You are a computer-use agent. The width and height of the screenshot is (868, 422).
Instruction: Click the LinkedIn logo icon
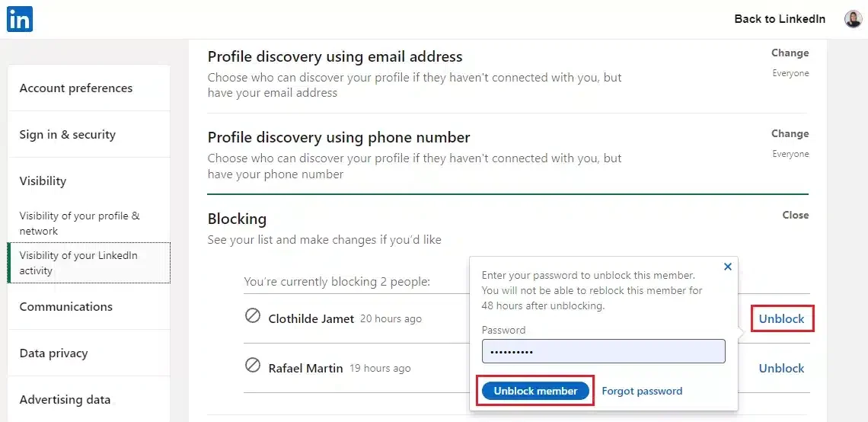pos(19,19)
